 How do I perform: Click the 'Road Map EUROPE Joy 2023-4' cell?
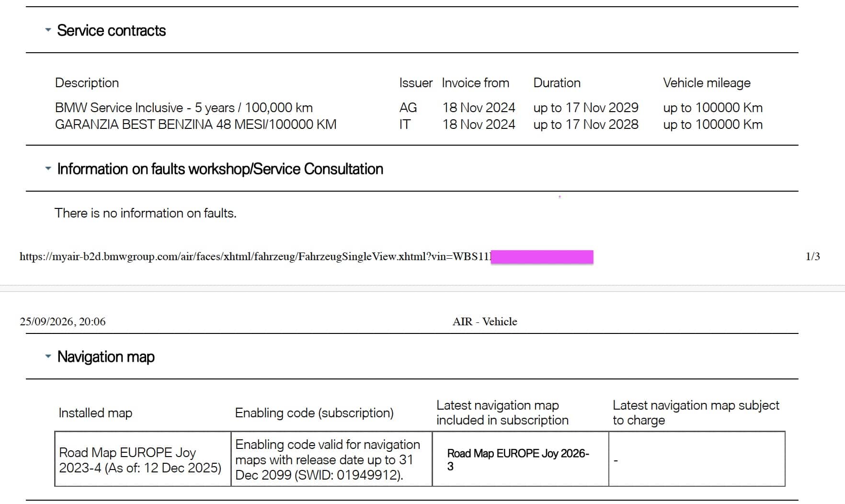click(143, 459)
